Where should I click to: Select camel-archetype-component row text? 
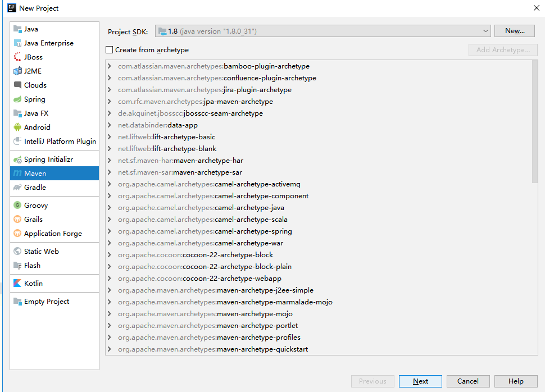click(213, 196)
